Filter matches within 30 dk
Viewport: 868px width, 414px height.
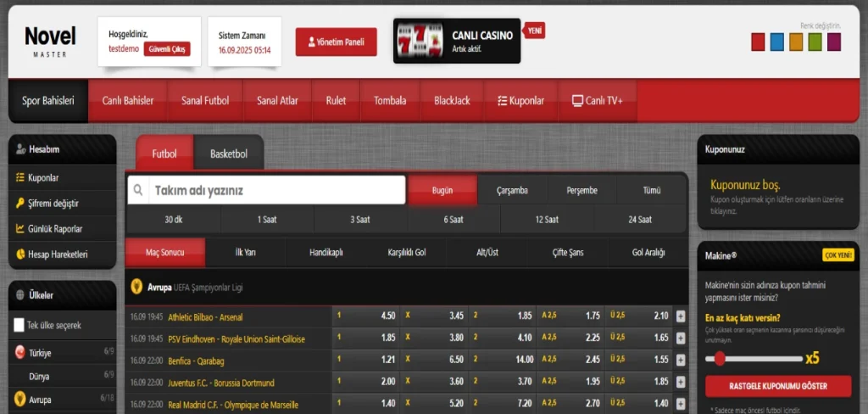point(173,220)
